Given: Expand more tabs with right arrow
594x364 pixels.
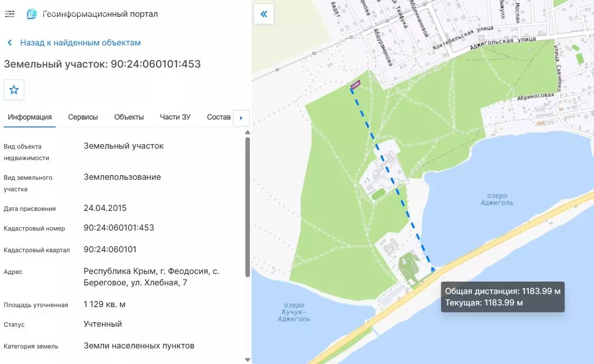Looking at the screenshot, I should coord(241,118).
